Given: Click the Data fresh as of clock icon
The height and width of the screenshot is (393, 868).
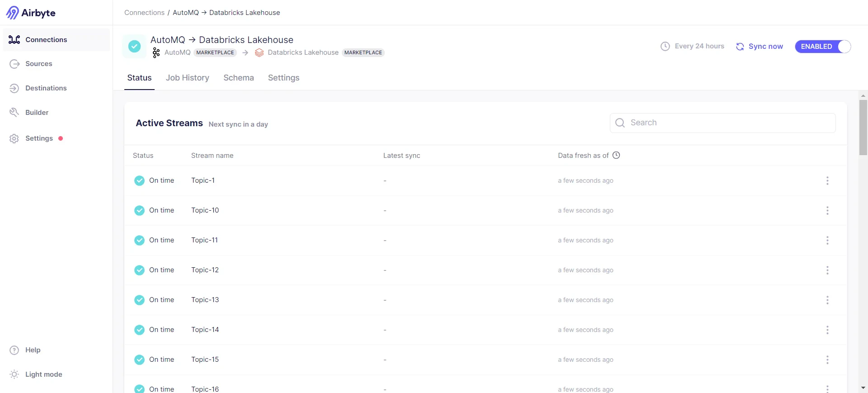Looking at the screenshot, I should (x=616, y=155).
